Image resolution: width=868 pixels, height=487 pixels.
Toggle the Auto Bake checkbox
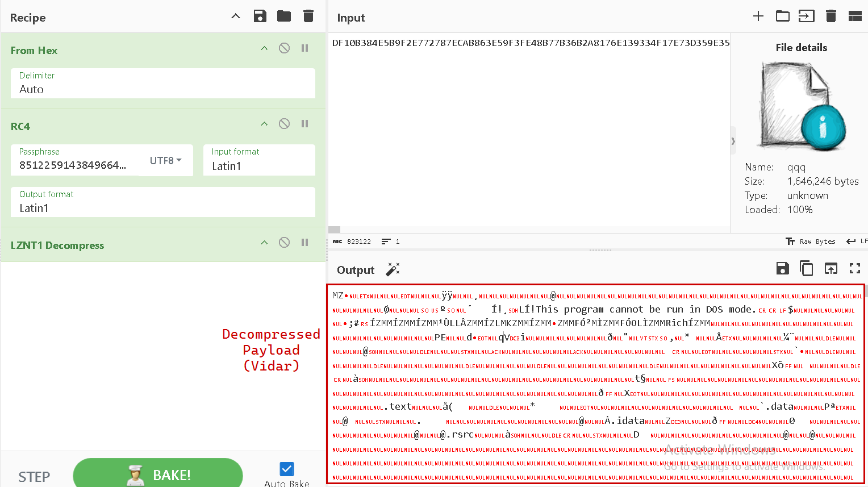pos(287,469)
